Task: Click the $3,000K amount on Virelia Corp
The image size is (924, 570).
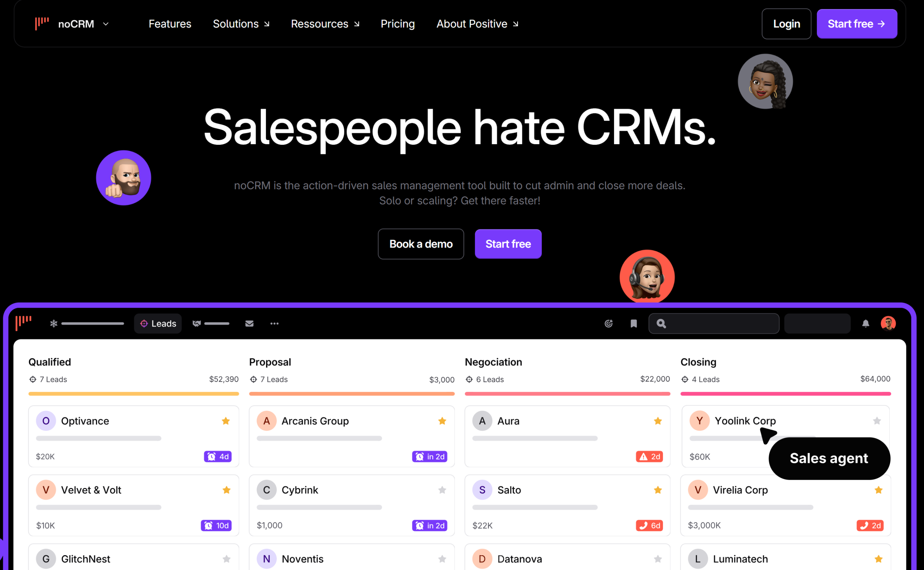Action: (705, 526)
